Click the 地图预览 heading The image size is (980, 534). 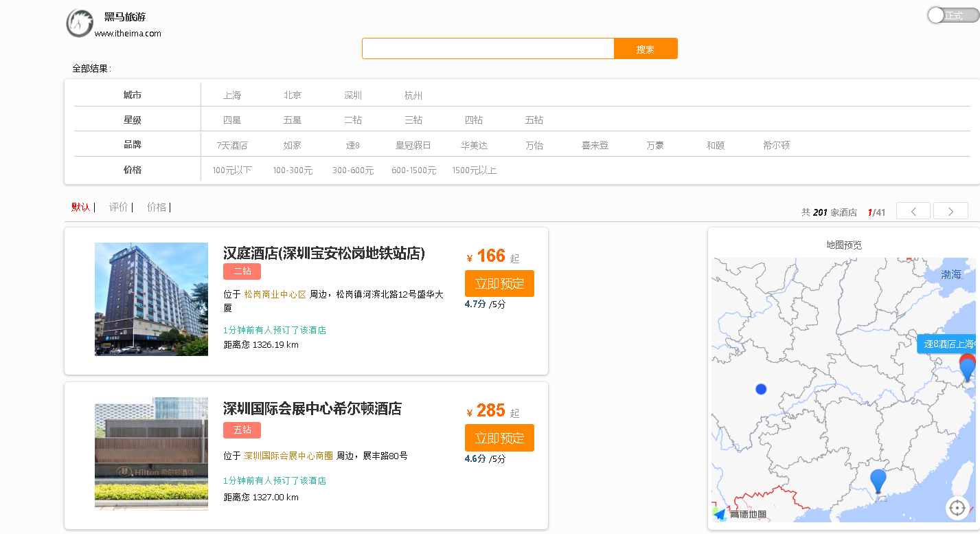point(844,245)
